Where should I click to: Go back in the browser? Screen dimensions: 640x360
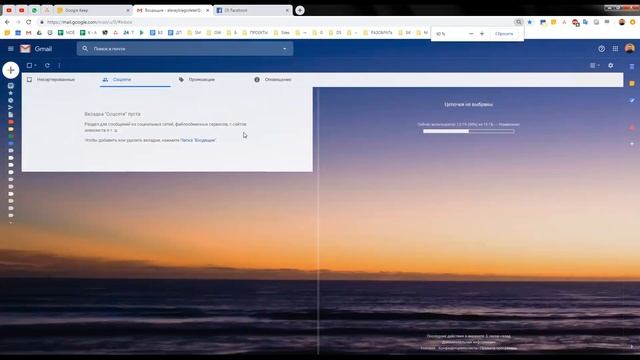tap(7, 22)
